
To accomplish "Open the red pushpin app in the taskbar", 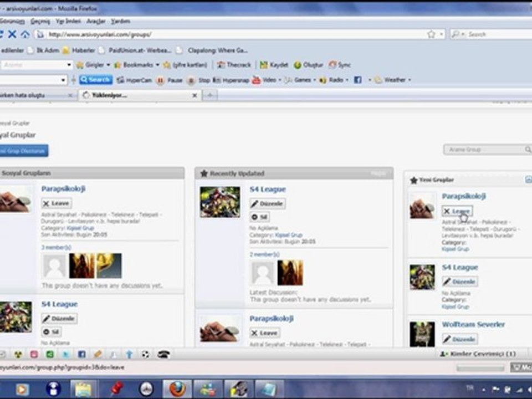I will click(116, 389).
